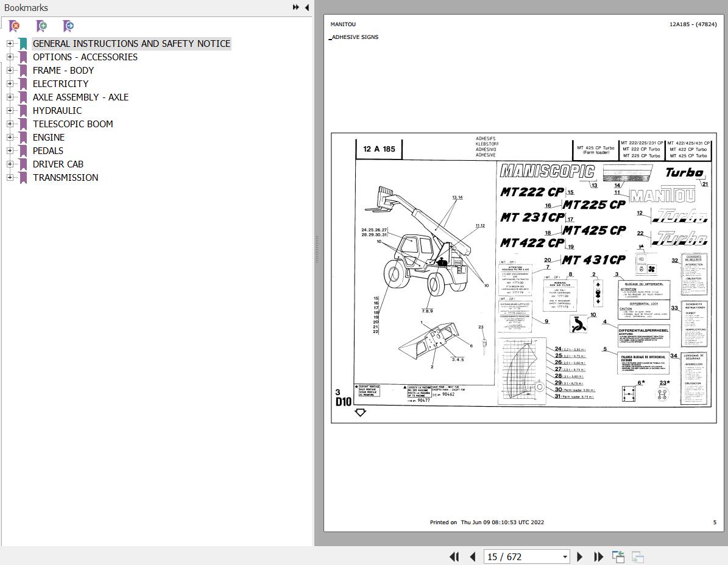728x565 pixels.
Task: Click the expand-all double arrow in Bookmarks header
Action: pyautogui.click(x=295, y=7)
